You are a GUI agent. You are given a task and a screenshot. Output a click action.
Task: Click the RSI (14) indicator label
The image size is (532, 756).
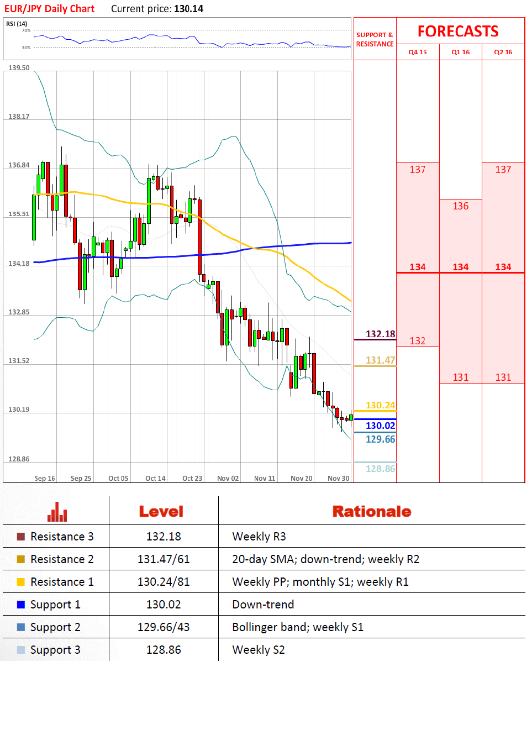pyautogui.click(x=17, y=24)
